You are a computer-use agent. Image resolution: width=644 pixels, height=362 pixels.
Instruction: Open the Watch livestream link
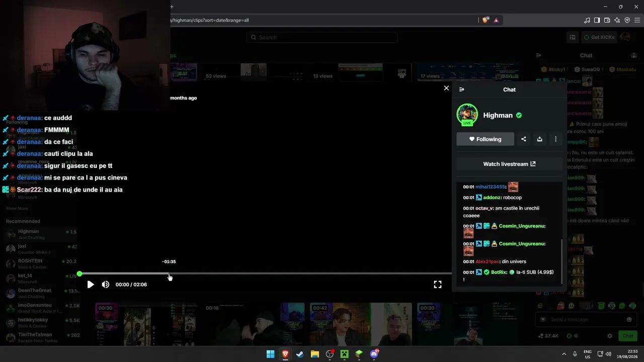[509, 164]
